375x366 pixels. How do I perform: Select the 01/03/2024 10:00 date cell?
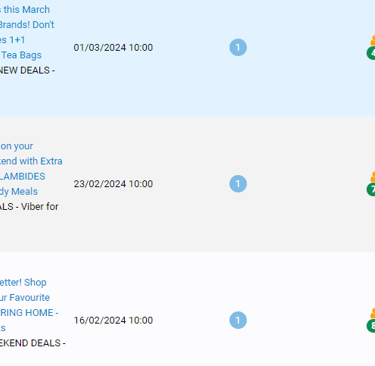(113, 48)
